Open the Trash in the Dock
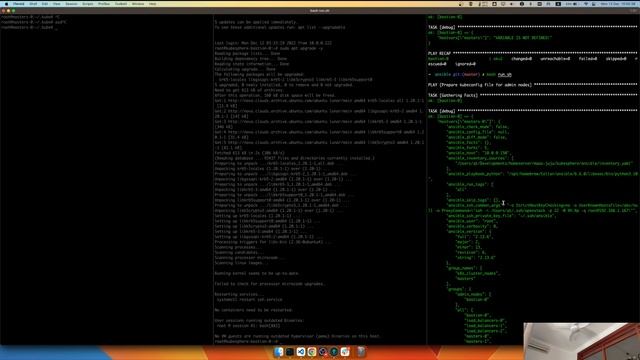640x360 pixels. point(361,351)
